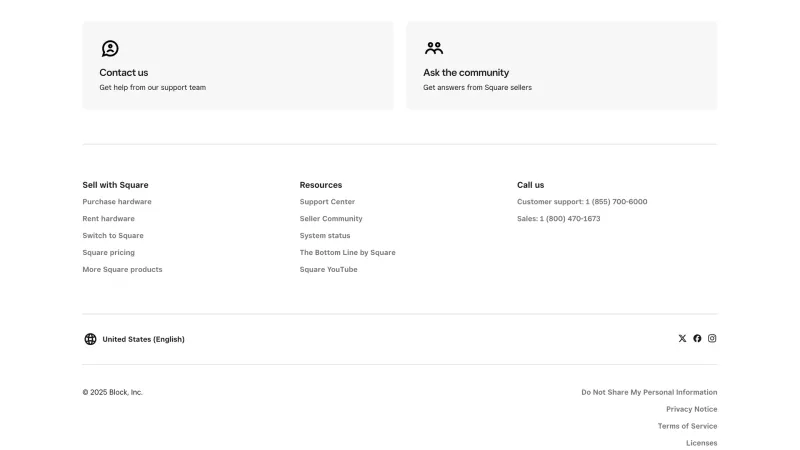Click the Call us heading
The image size is (800, 450).
coord(530,185)
